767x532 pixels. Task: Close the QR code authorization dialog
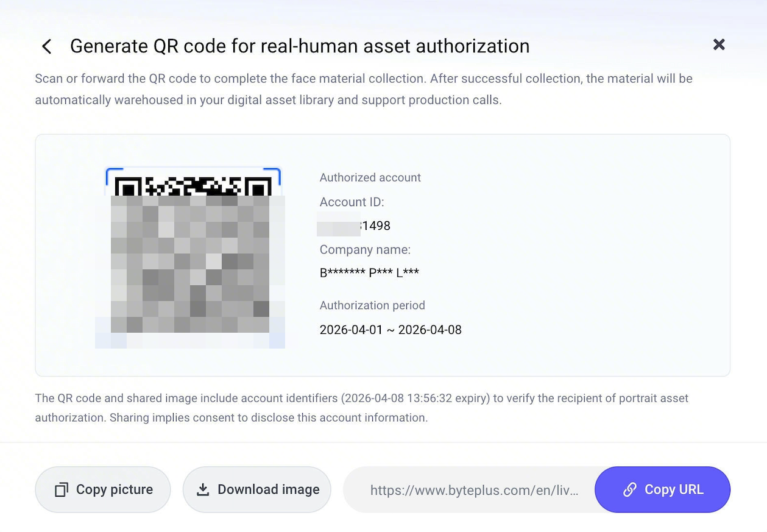[719, 44]
